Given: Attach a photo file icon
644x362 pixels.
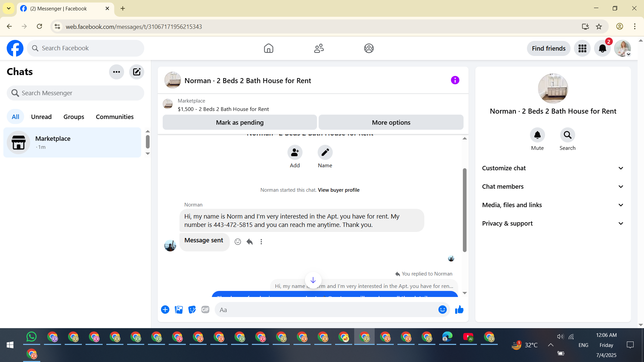Looking at the screenshot, I should pos(179,310).
